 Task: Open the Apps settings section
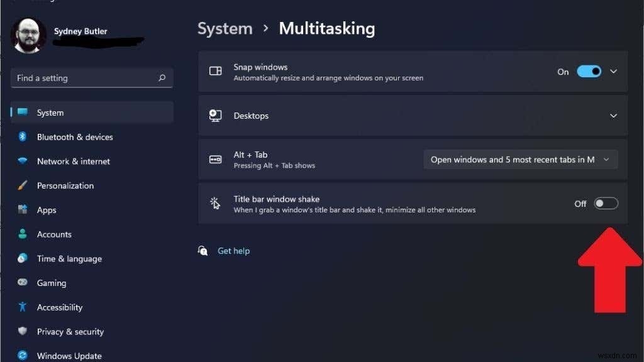[46, 210]
